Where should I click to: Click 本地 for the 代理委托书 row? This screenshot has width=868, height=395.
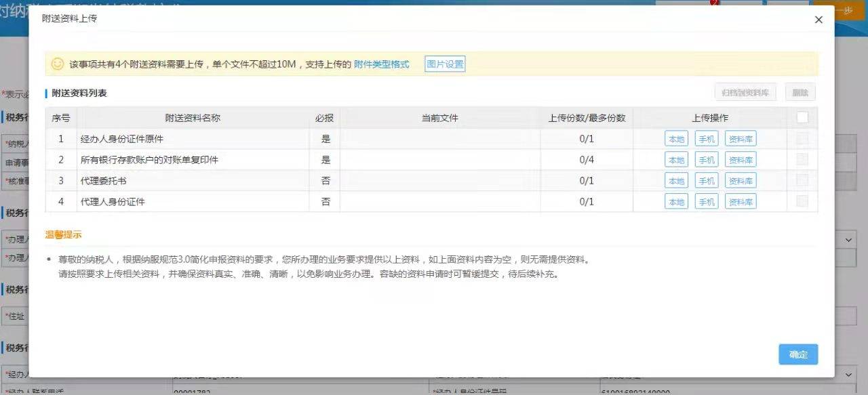675,180
